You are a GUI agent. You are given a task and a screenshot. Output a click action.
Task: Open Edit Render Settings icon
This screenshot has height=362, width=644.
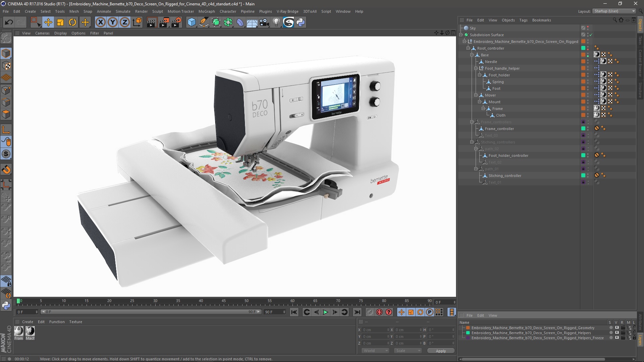pyautogui.click(x=176, y=22)
